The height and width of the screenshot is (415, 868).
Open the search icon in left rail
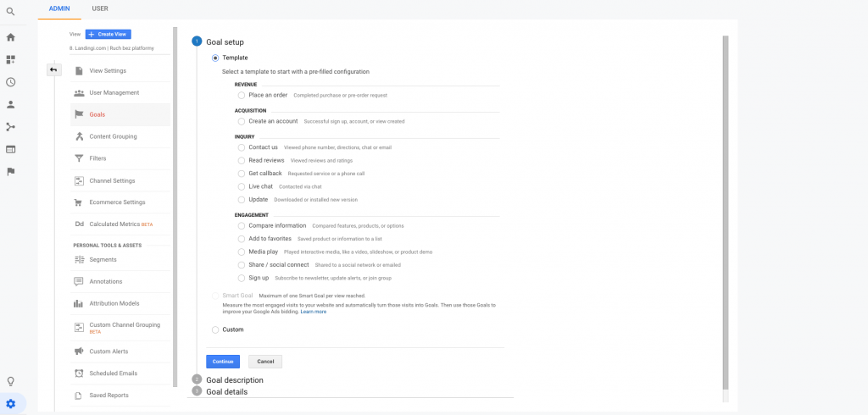(10, 12)
